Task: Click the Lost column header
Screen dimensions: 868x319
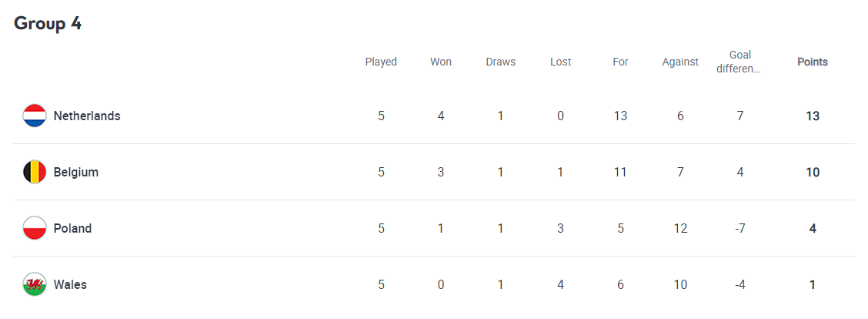Action: 561,62
